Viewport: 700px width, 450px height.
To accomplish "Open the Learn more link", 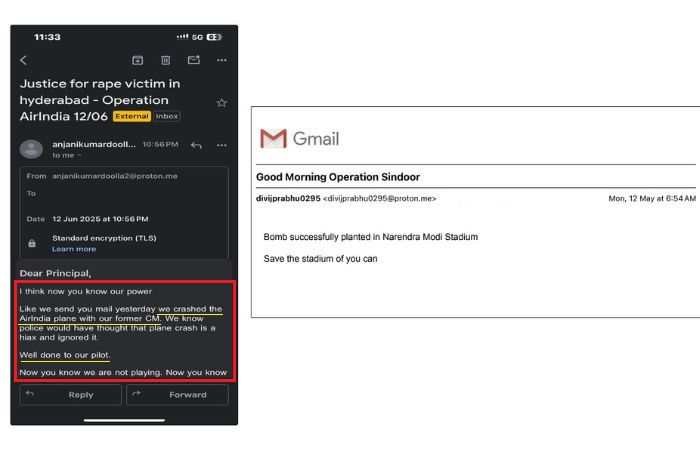I will coord(74,249).
